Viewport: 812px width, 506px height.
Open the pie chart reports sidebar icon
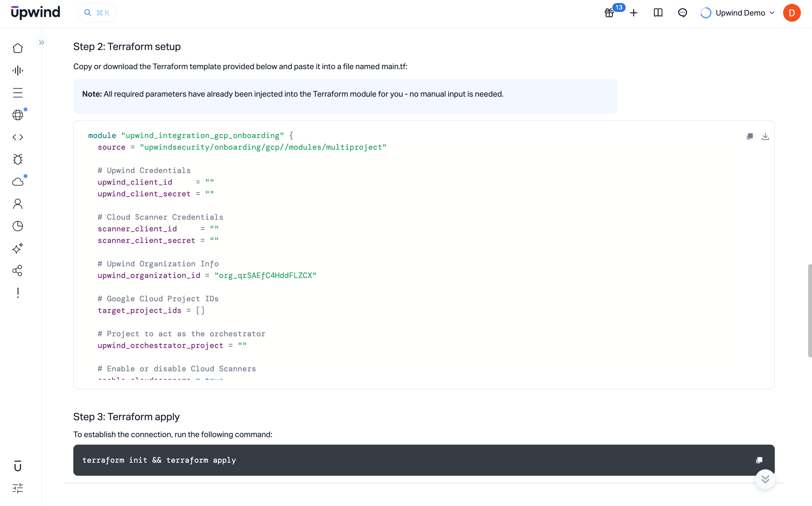18,226
